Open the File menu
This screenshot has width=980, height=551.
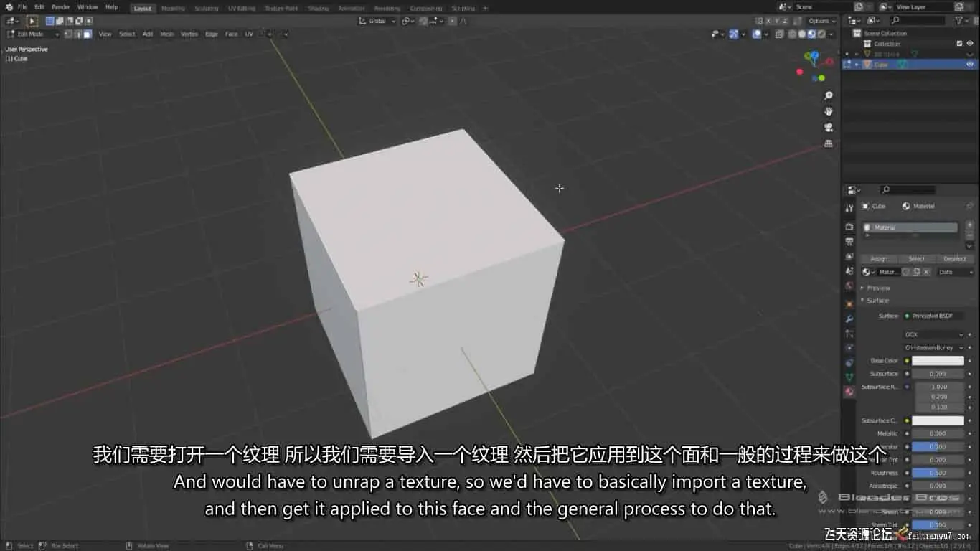click(x=22, y=7)
